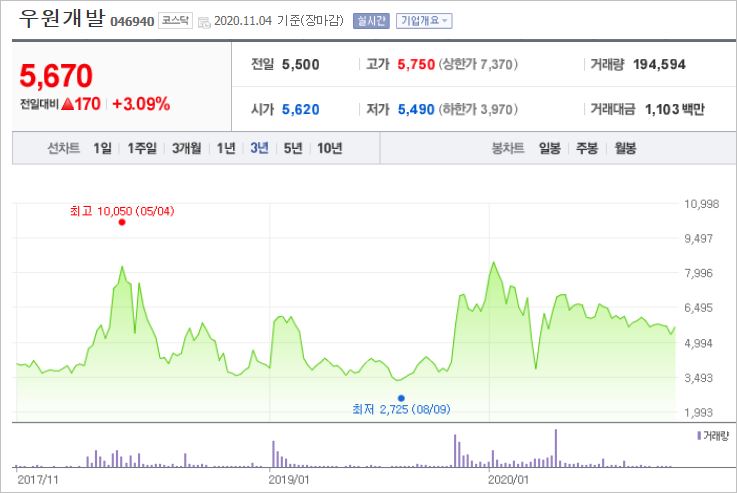Image resolution: width=737 pixels, height=493 pixels.
Task: Click the 상한가 7,370 upper limit text
Action: pyautogui.click(x=478, y=64)
